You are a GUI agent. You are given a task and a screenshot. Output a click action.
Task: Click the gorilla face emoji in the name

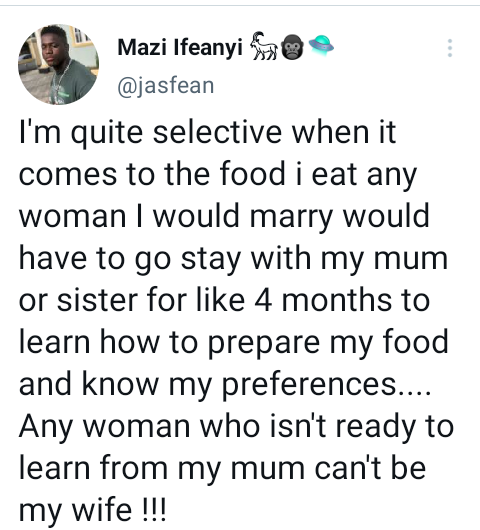[292, 47]
